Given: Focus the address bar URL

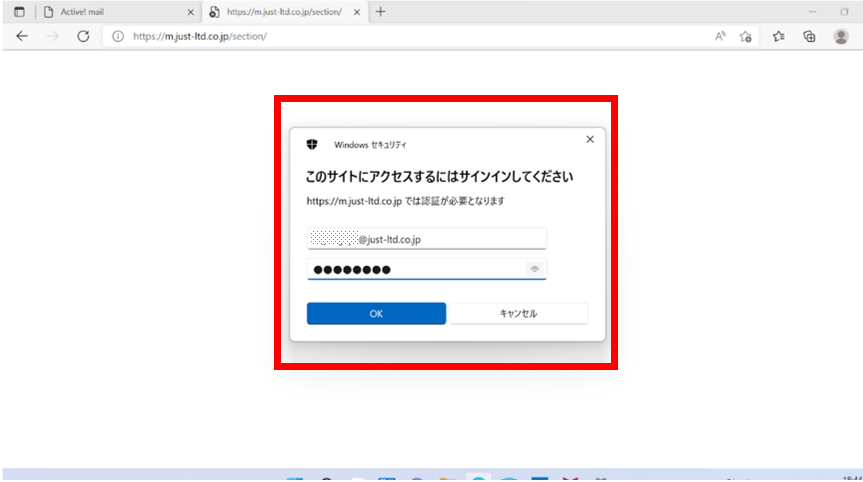Looking at the screenshot, I should [200, 36].
